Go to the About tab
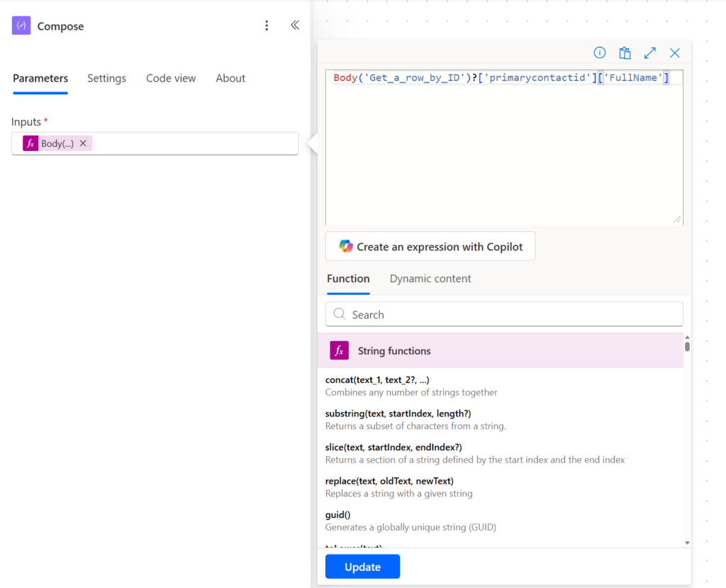 pyautogui.click(x=230, y=79)
